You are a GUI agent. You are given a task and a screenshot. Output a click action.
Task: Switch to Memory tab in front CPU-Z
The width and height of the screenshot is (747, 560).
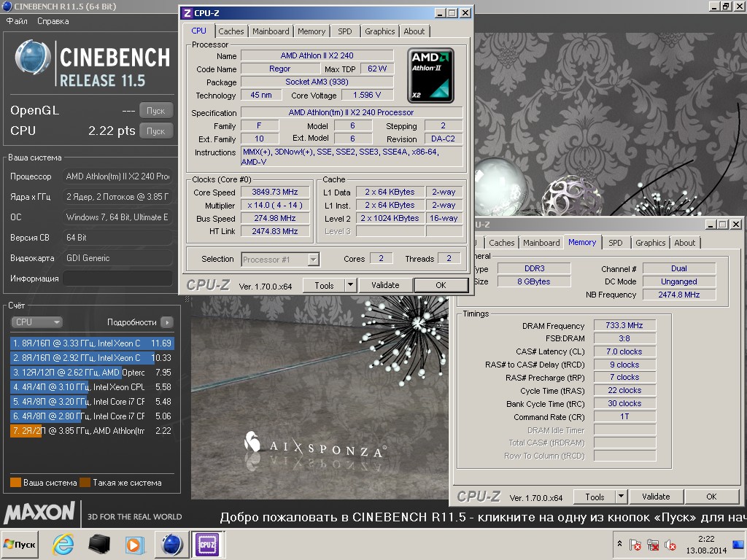click(x=311, y=31)
